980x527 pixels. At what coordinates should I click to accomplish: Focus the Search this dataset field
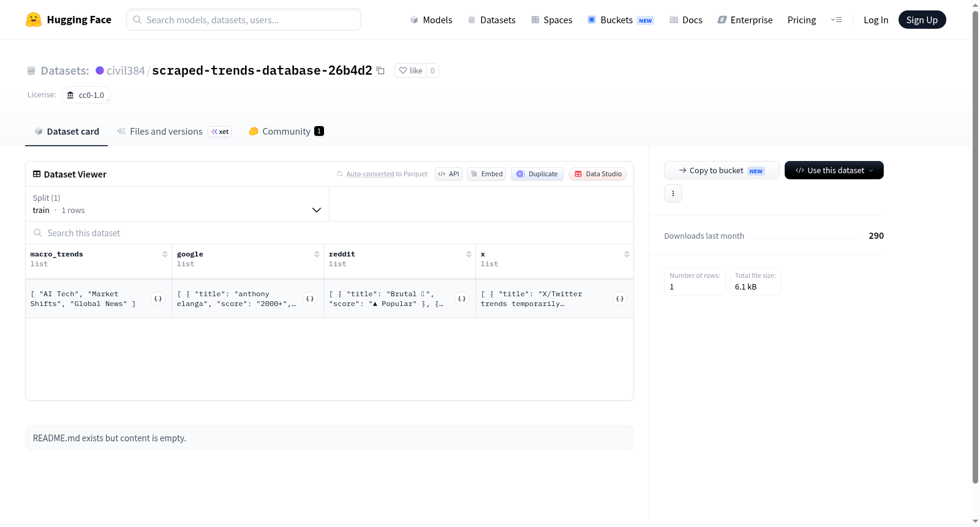330,233
